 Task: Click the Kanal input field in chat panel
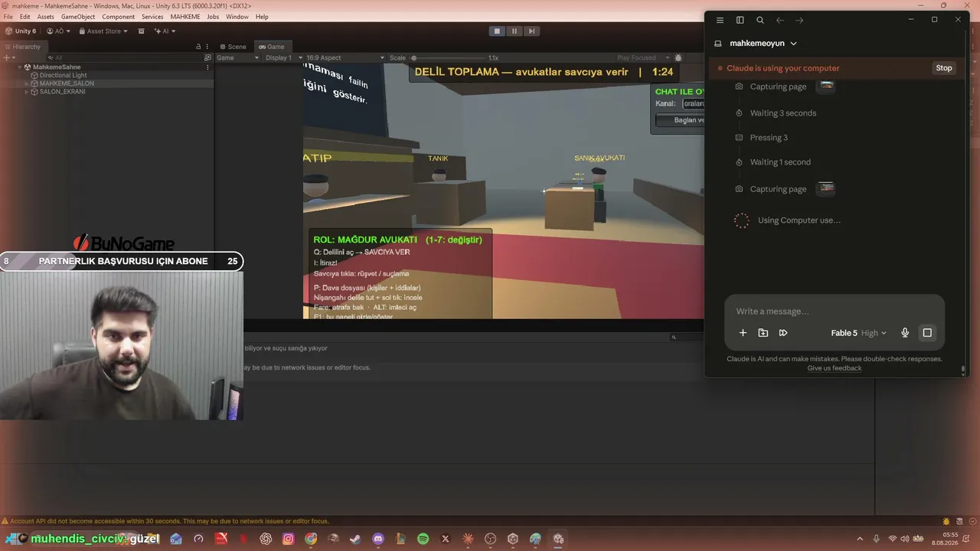click(x=693, y=103)
